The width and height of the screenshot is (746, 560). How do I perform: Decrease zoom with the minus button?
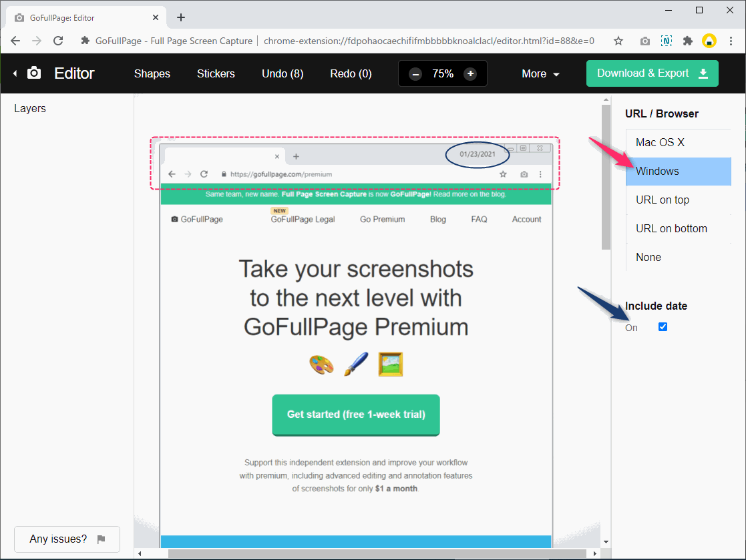415,73
